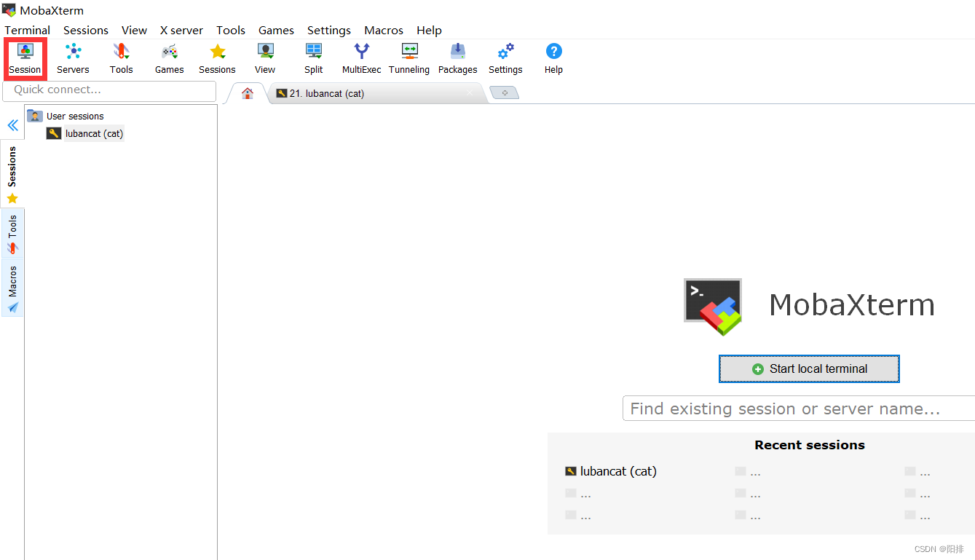
Task: Select the Macros vertical sidebar tab
Action: tap(12, 288)
